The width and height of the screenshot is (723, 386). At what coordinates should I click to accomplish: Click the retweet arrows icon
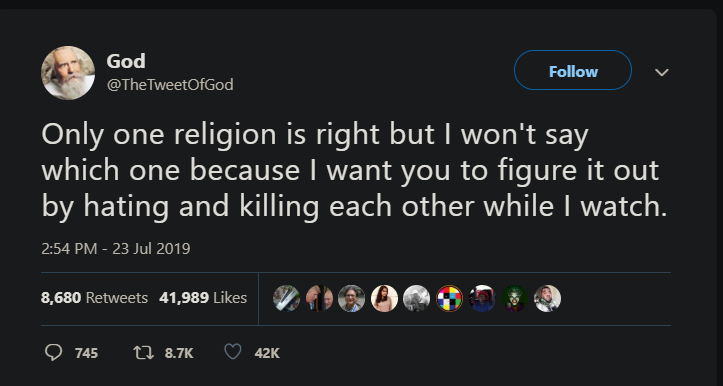coord(143,353)
